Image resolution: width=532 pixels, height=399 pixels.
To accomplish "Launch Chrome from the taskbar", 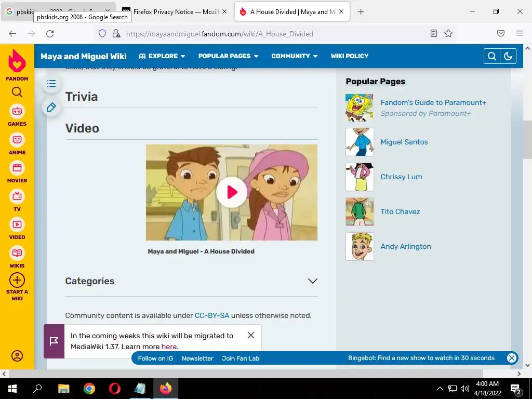I will 89,389.
